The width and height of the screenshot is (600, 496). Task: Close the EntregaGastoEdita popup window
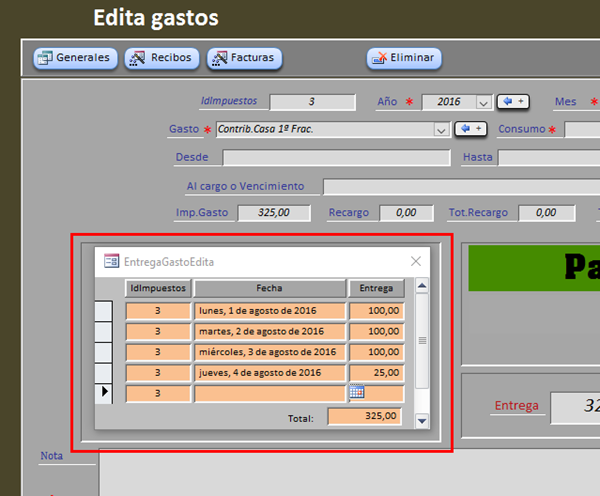coord(416,261)
